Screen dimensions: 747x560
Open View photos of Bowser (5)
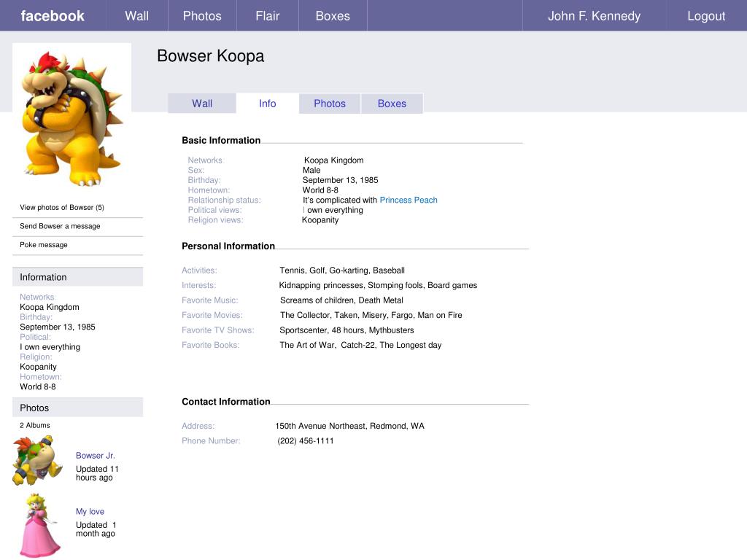point(62,207)
